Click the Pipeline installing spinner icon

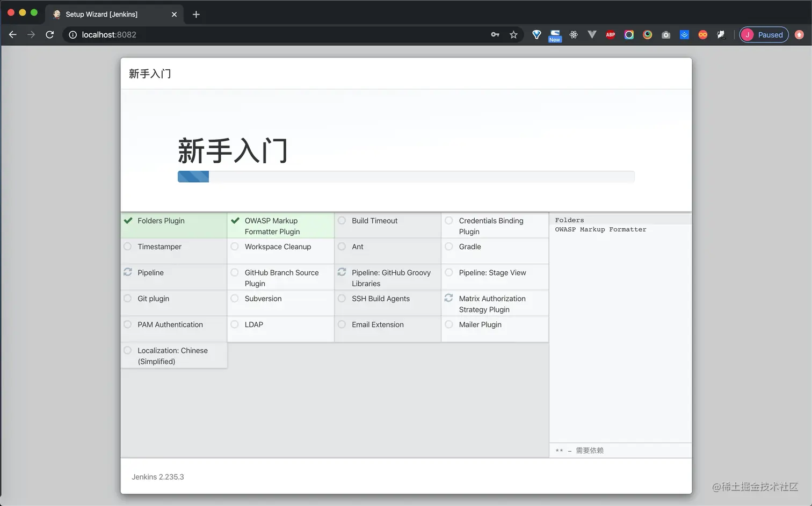tap(128, 272)
